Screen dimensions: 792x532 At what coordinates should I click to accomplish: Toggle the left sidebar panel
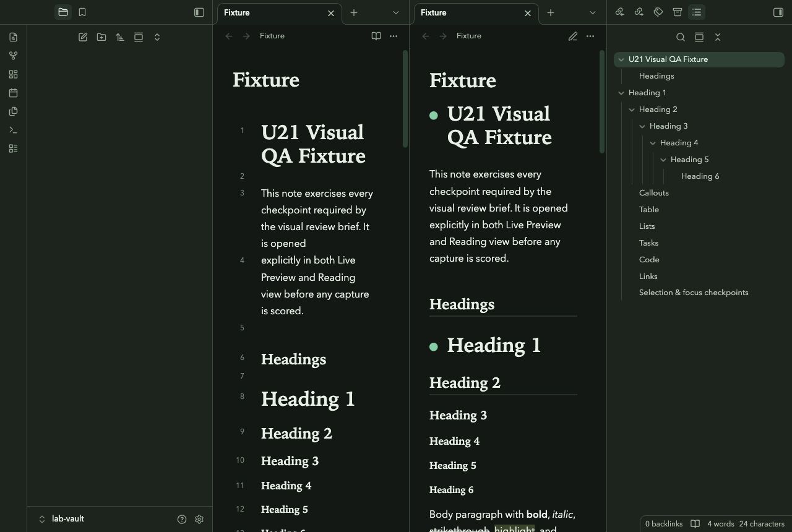click(x=199, y=12)
